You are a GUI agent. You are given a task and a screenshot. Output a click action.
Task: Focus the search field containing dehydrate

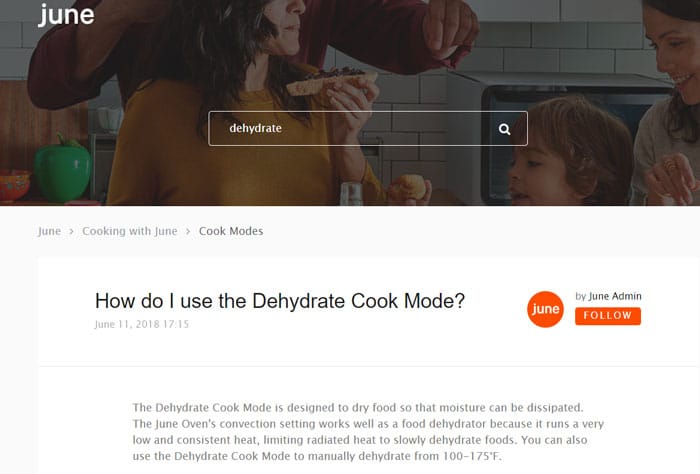point(368,129)
